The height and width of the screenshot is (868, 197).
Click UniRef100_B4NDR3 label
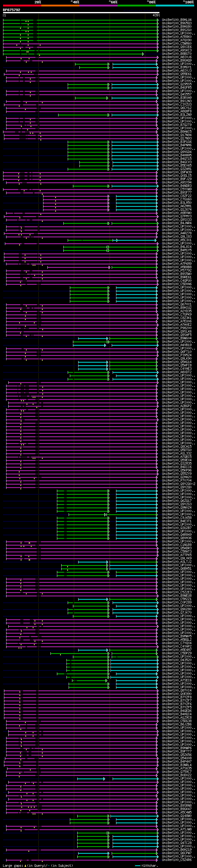tap(176, 186)
